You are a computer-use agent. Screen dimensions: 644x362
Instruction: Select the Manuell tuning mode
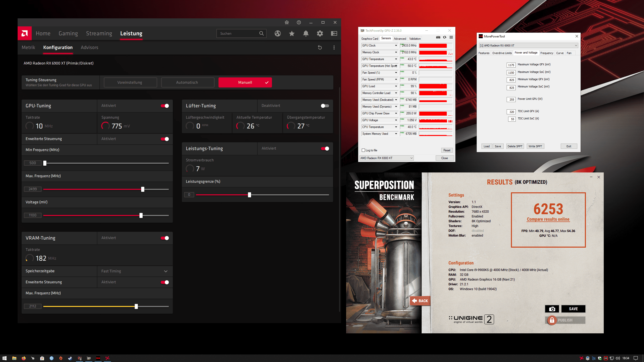[x=245, y=82]
